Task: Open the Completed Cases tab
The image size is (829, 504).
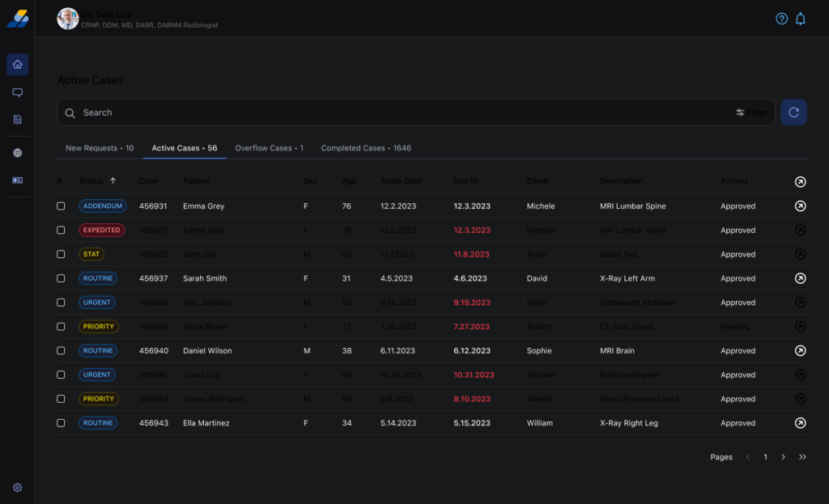Action: pyautogui.click(x=366, y=148)
